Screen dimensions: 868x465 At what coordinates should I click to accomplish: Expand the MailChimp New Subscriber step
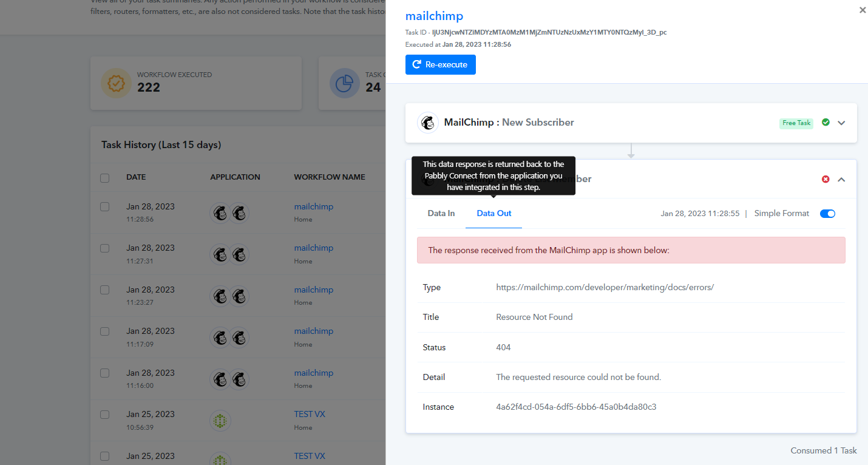pos(841,123)
